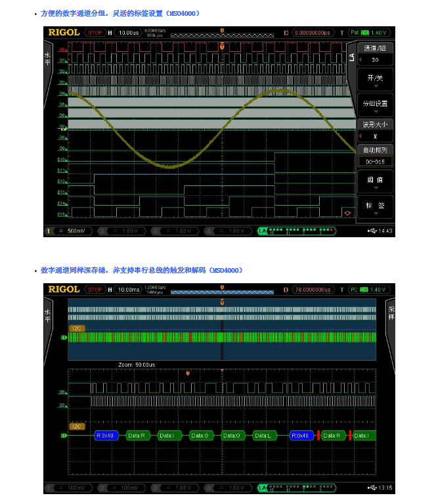Toggle channel 2 showing 100mV
The image size is (436, 504).
coord(122,488)
